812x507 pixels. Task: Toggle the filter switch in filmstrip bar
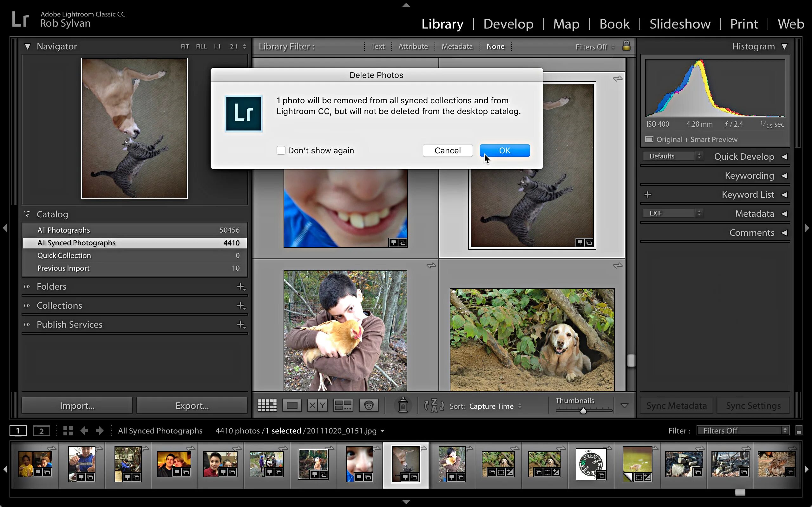[799, 431]
